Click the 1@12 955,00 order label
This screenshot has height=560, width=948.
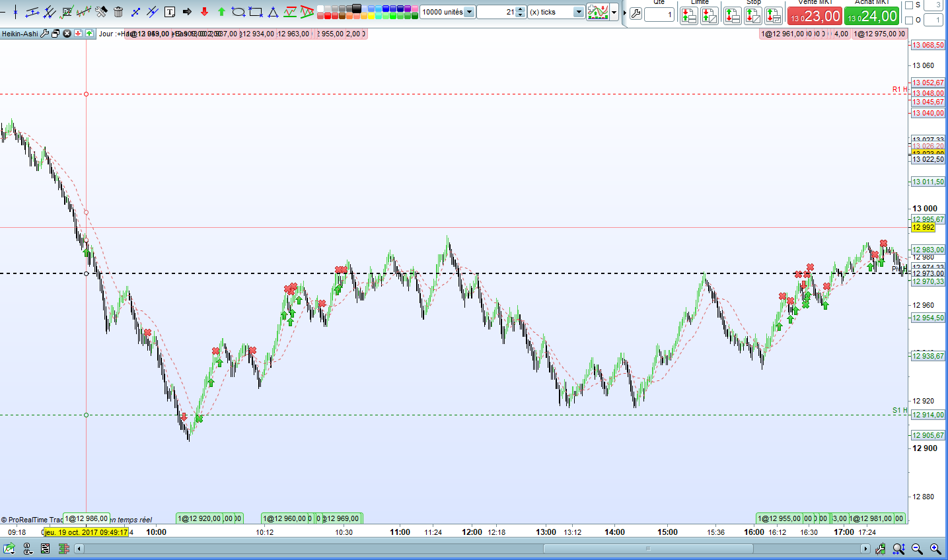click(x=780, y=518)
